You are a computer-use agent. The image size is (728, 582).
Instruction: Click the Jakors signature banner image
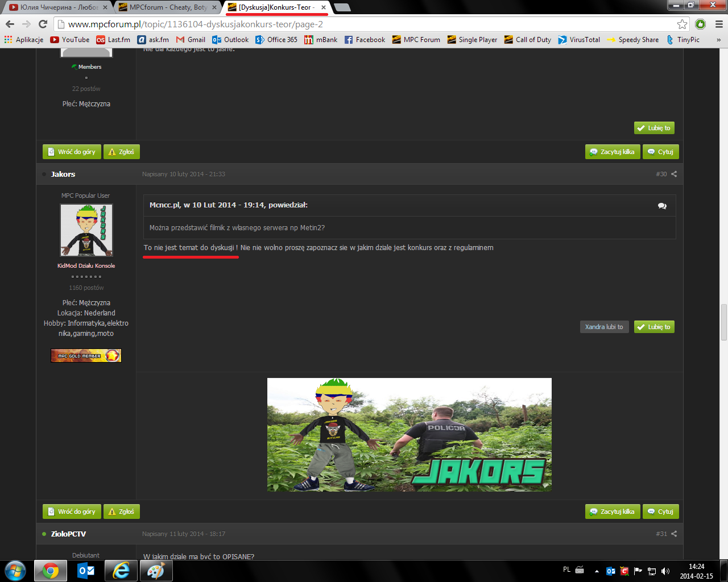[x=409, y=435]
